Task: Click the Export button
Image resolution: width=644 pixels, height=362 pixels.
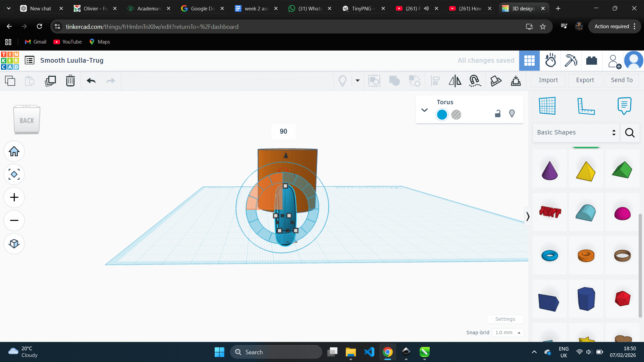Action: pyautogui.click(x=585, y=80)
